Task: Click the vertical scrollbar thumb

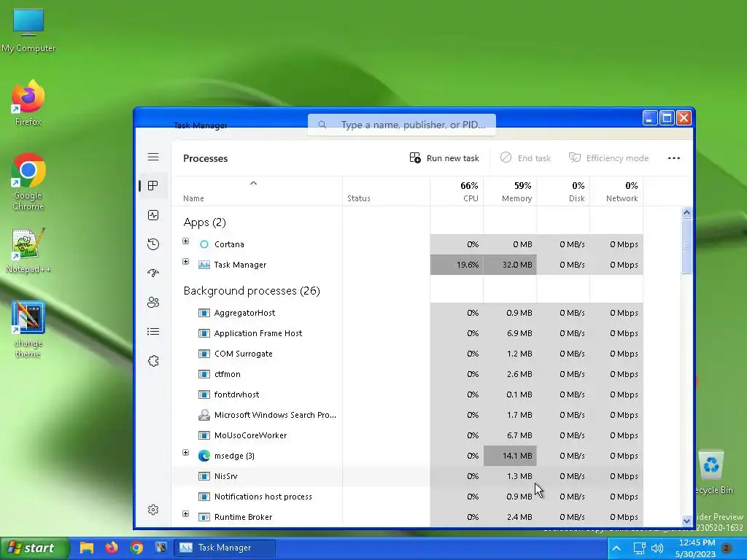Action: [x=686, y=246]
